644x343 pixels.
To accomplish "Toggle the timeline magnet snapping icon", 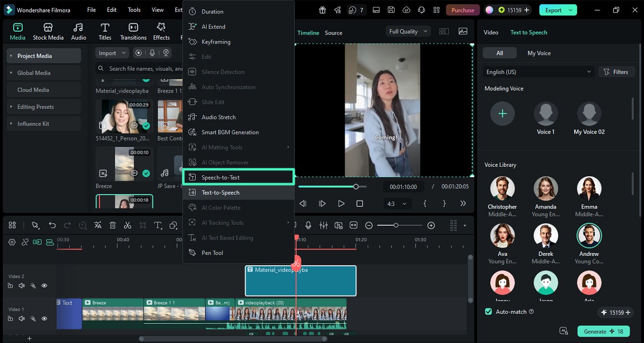I will [50, 242].
